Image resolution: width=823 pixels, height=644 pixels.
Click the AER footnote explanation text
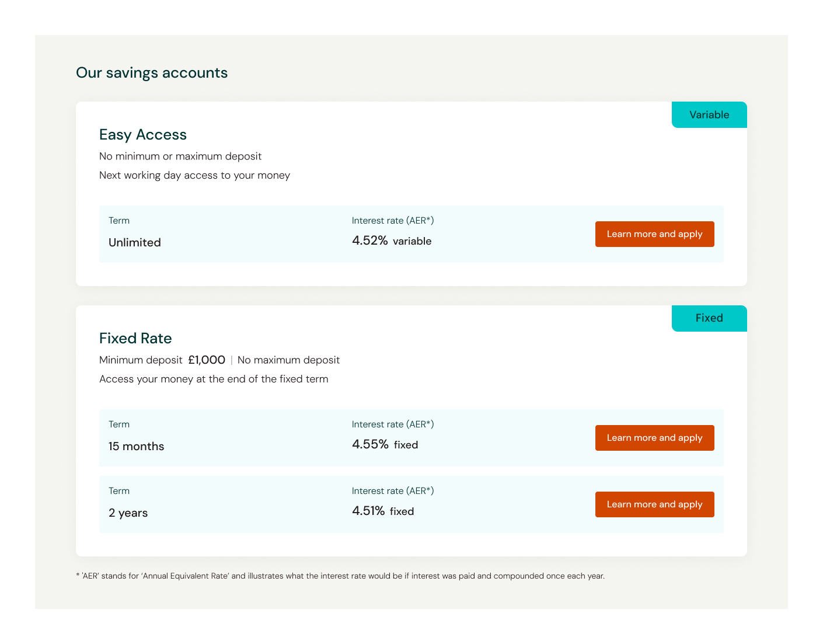click(x=340, y=576)
